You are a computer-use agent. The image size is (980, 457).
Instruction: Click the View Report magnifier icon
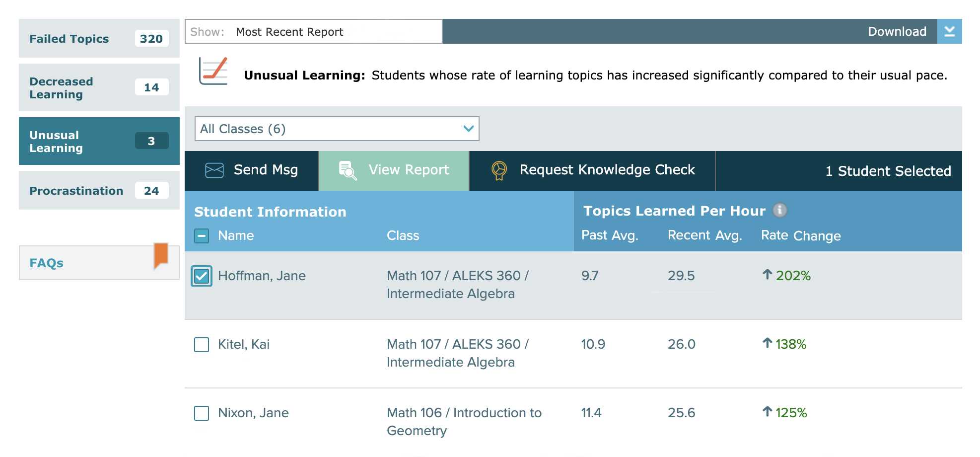coord(347,170)
